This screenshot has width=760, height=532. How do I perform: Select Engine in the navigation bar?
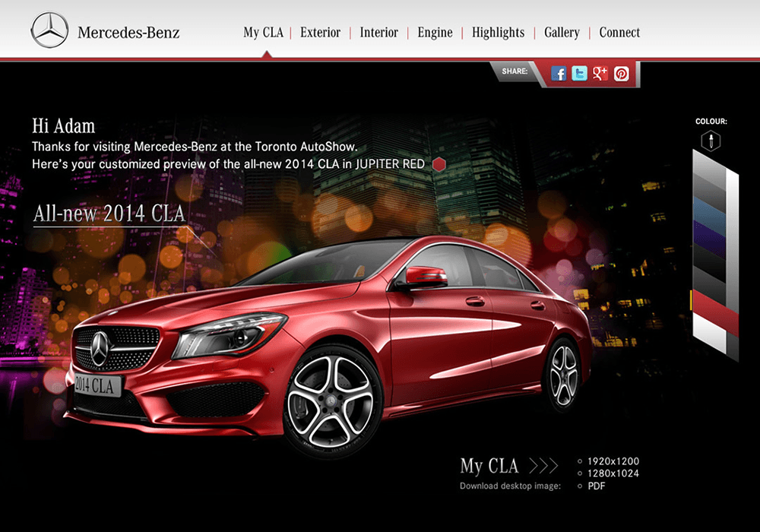(435, 33)
